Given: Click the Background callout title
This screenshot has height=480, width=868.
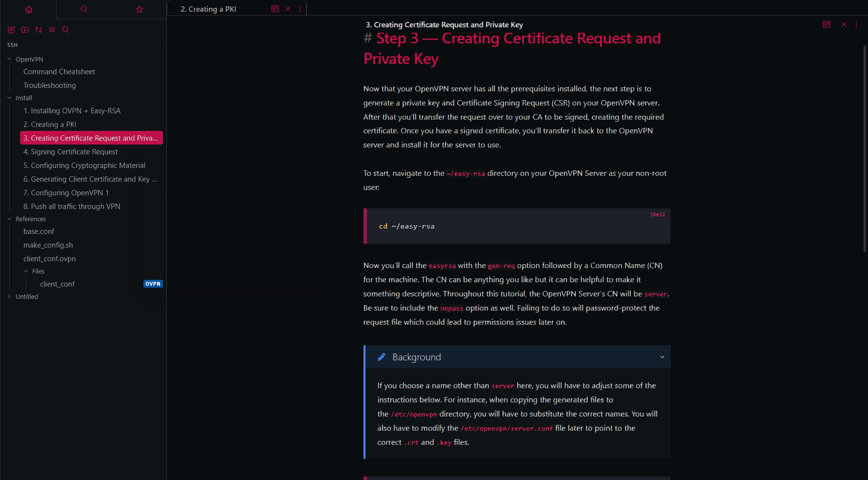Looking at the screenshot, I should (417, 357).
